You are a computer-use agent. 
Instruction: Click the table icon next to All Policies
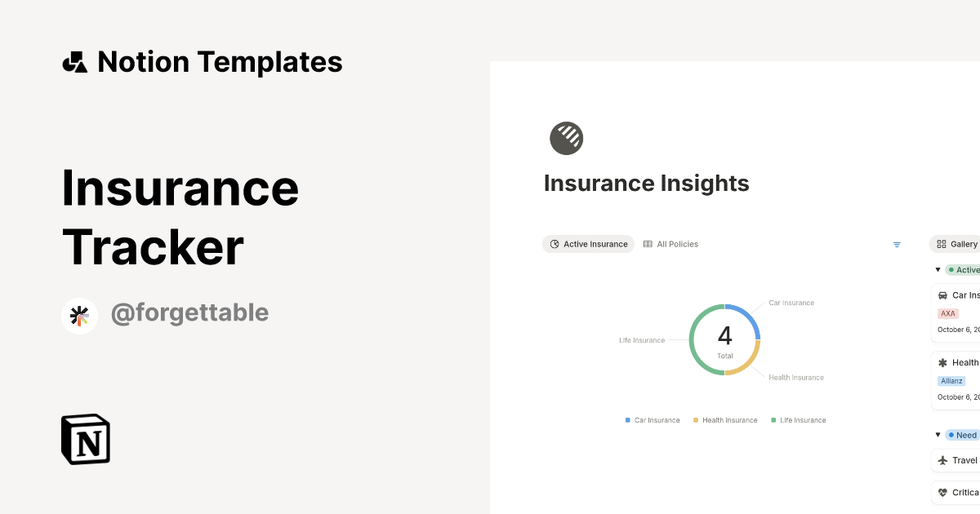[x=647, y=244]
